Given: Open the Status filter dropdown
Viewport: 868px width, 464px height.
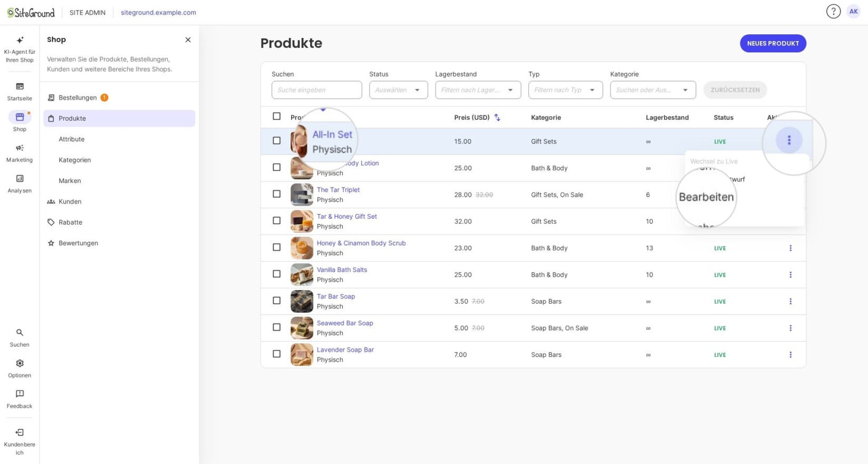Looking at the screenshot, I should [398, 90].
